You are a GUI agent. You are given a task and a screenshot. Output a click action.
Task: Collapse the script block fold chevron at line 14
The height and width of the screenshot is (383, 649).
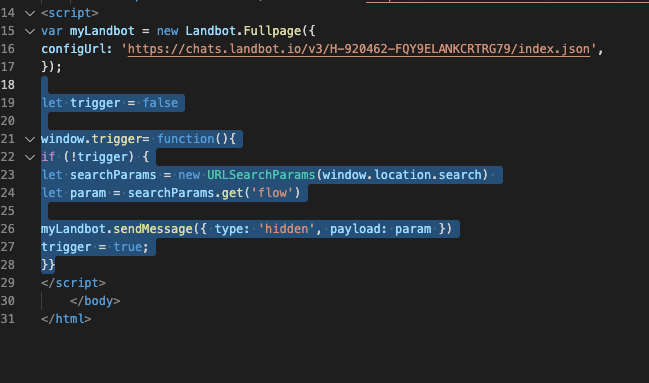[x=30, y=13]
